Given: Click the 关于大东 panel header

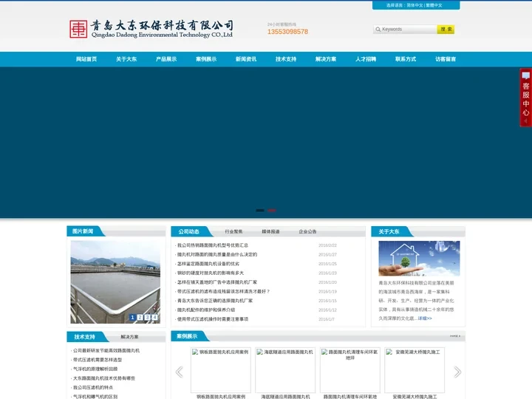Looking at the screenshot, I should [x=389, y=232].
